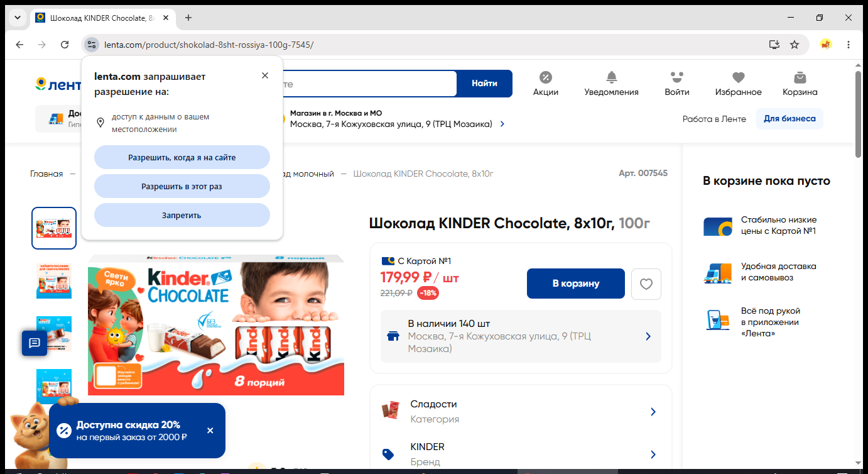The image size is (868, 474).
Task: Click the Войти login icon
Action: tap(676, 84)
